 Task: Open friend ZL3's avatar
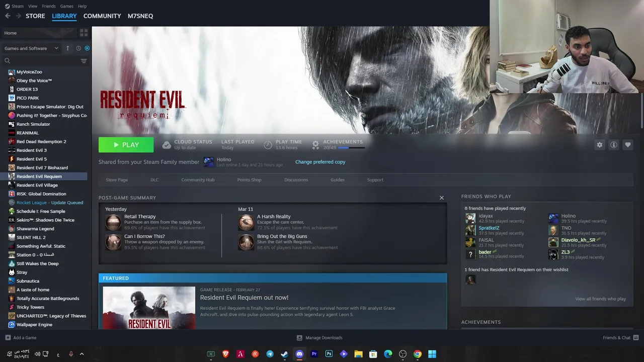tap(553, 254)
